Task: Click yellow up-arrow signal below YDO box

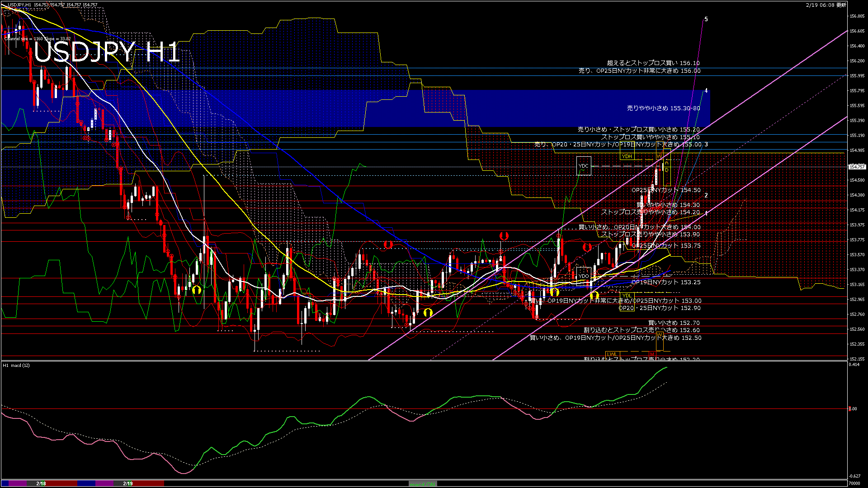Action: (x=594, y=296)
